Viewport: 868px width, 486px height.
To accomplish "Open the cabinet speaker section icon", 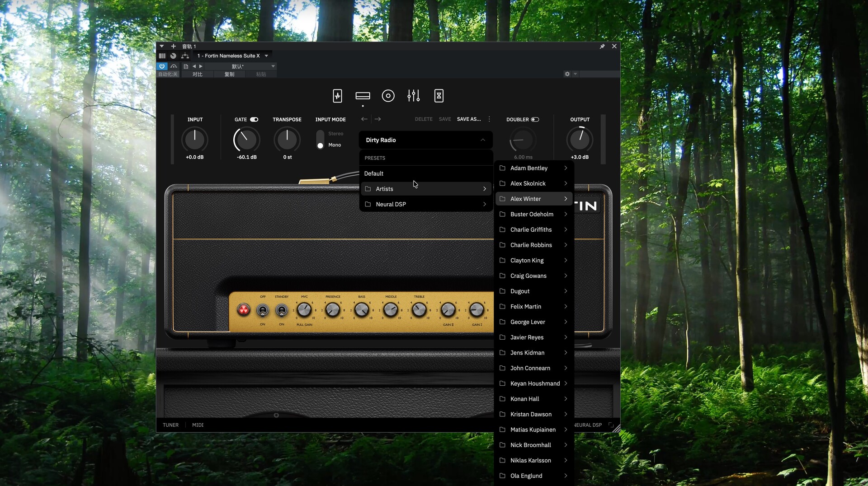I will pos(388,96).
